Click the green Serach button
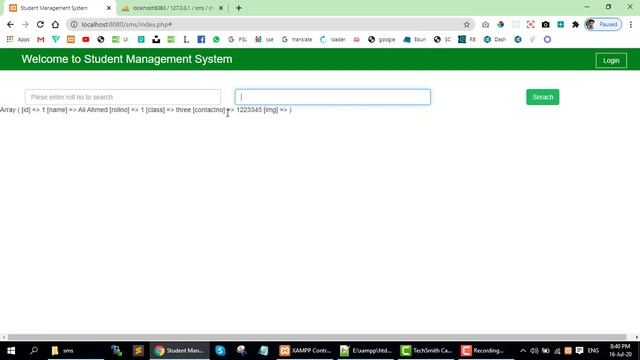Image resolution: width=640 pixels, height=360 pixels. (542, 97)
